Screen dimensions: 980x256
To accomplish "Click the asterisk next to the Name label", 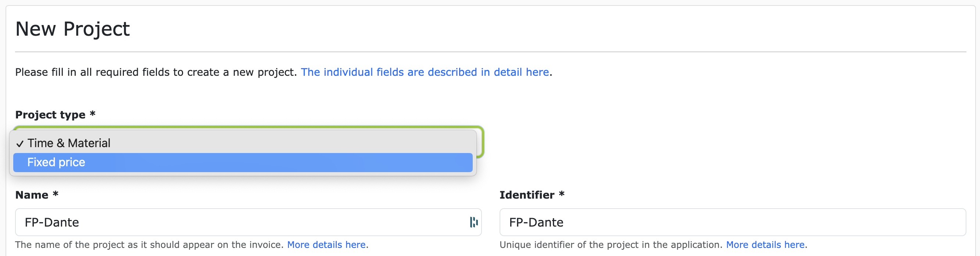I will coord(56,194).
